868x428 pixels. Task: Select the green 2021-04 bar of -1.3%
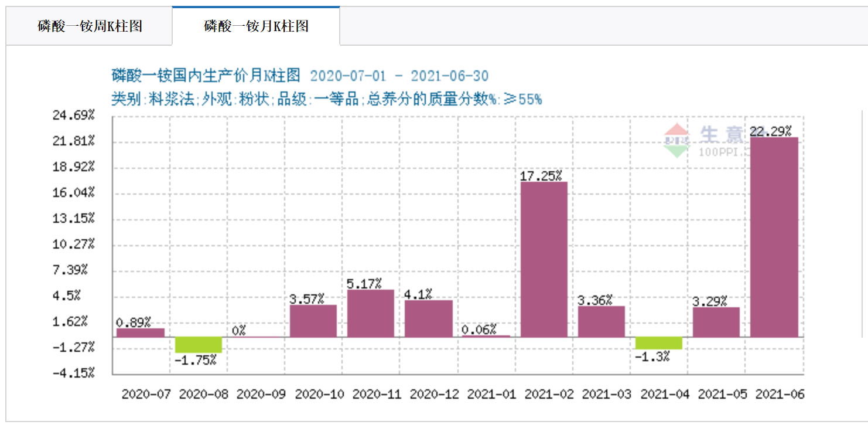(659, 343)
